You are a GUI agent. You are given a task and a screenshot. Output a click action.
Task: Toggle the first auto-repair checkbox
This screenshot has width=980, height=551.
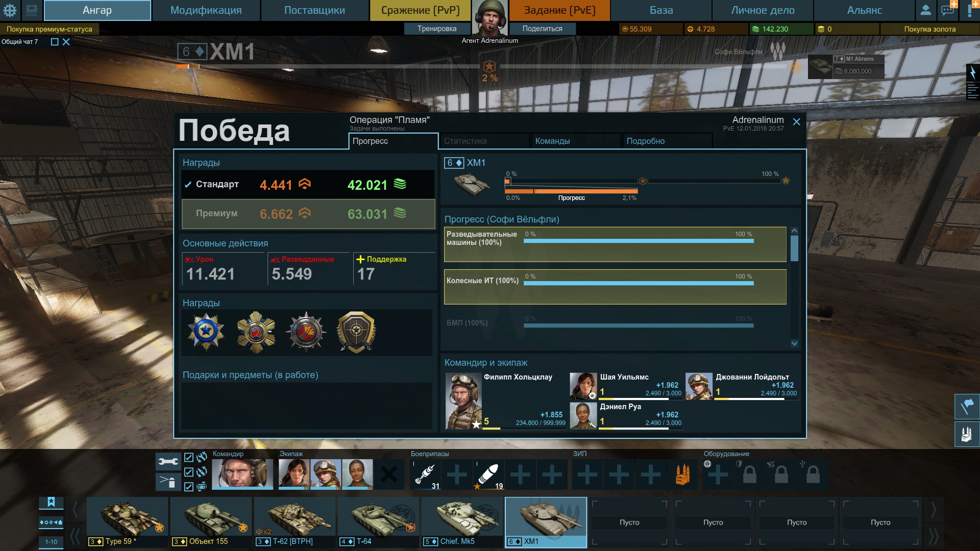(189, 457)
